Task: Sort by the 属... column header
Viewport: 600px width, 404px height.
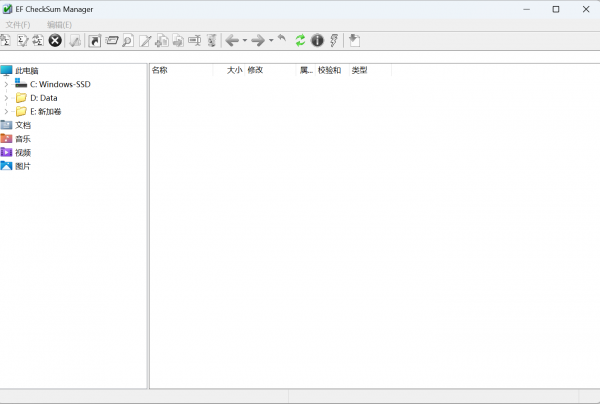Action: [x=306, y=70]
